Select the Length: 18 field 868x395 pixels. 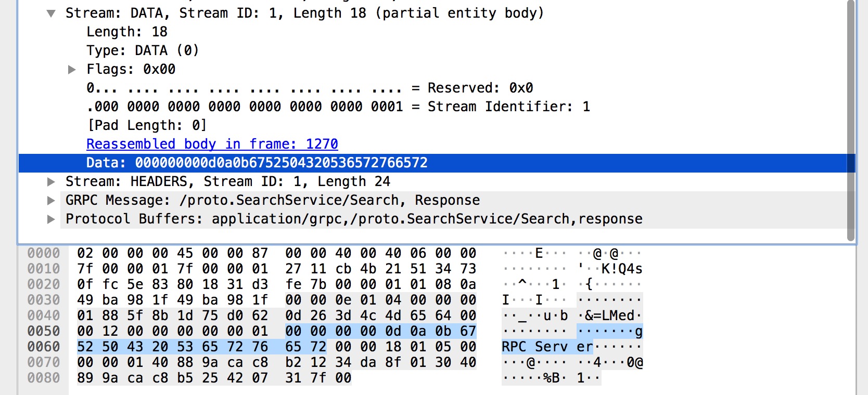tap(126, 32)
